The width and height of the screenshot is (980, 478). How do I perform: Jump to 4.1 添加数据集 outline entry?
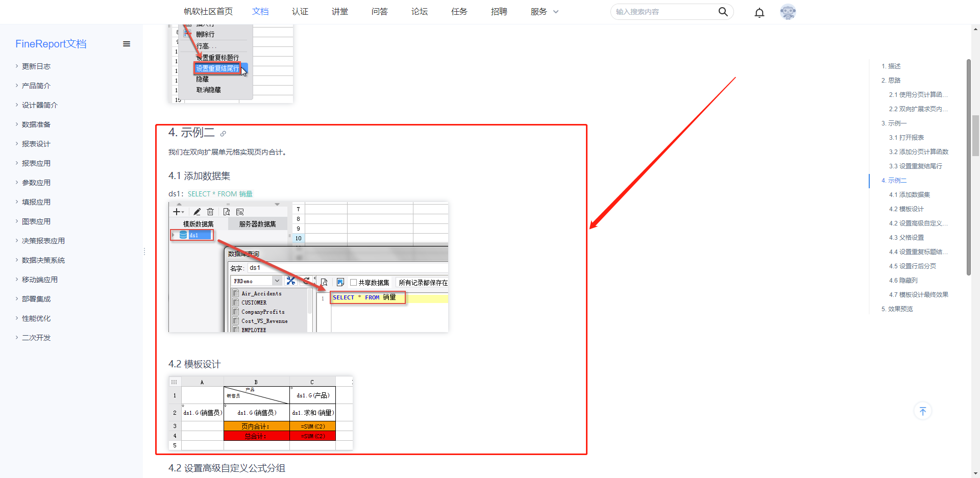[x=910, y=195]
